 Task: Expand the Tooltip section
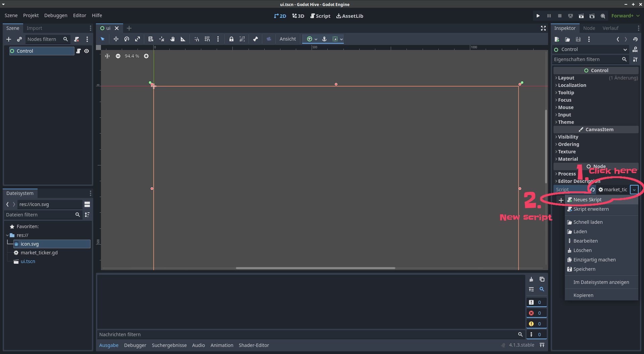596,93
